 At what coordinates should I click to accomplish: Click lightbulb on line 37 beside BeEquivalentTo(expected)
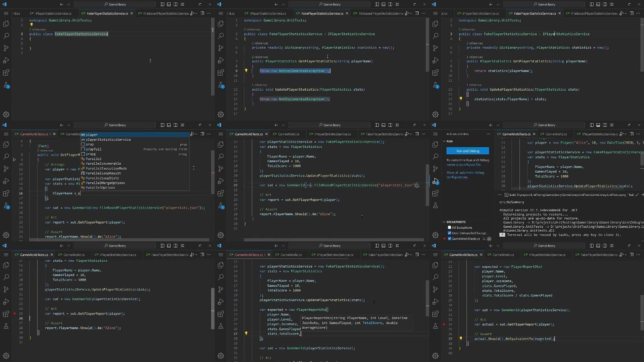(460, 339)
